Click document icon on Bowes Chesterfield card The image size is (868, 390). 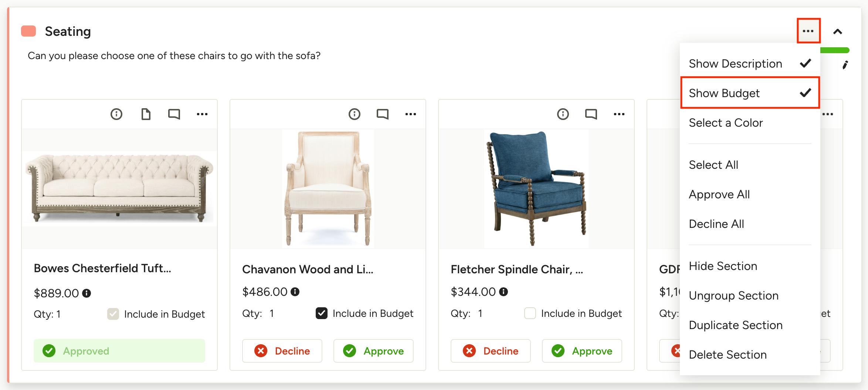(x=146, y=114)
